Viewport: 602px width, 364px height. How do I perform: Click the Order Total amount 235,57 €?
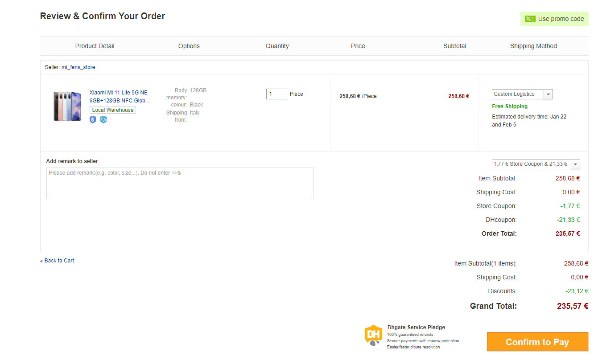568,233
